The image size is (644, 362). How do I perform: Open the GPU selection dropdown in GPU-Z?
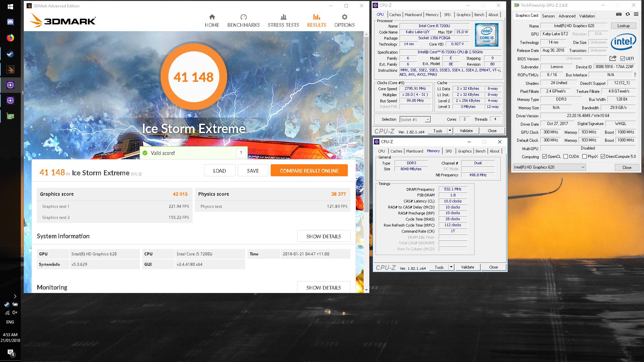549,167
